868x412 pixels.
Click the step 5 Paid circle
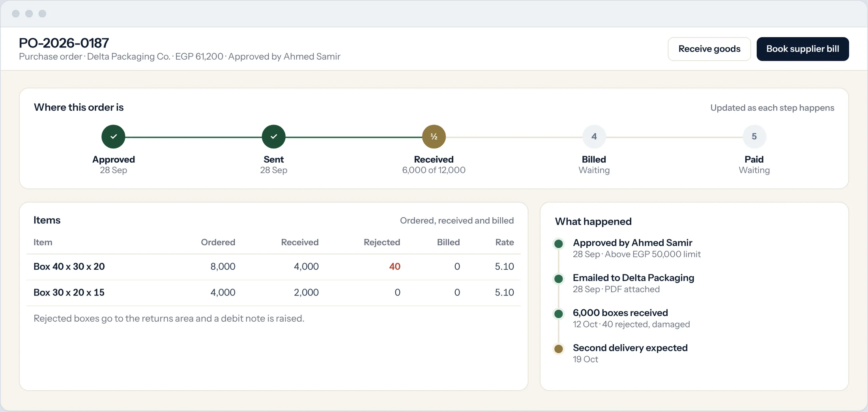click(754, 137)
